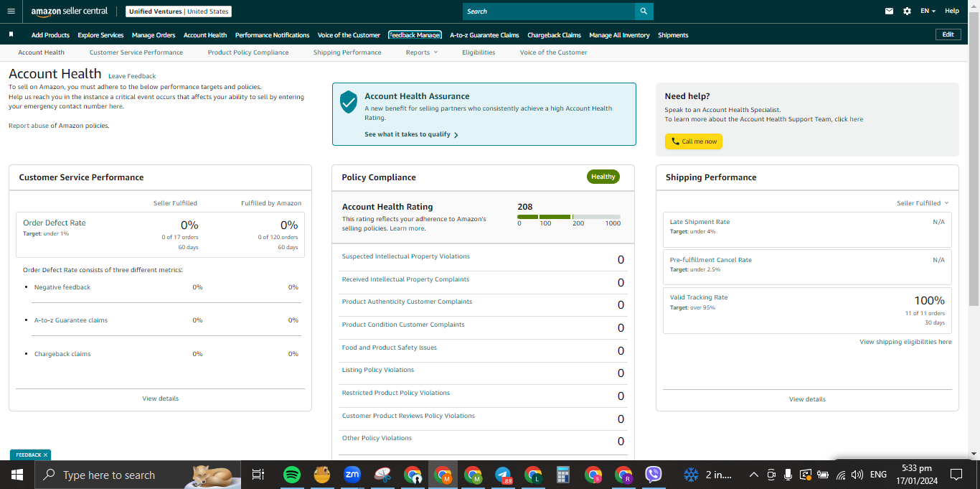Open Snipping Tool from the taskbar
Viewport: 980px width, 489px height.
click(382, 475)
